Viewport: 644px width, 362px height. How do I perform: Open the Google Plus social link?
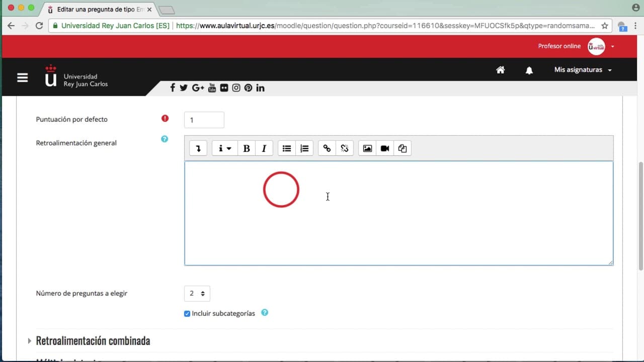point(198,87)
